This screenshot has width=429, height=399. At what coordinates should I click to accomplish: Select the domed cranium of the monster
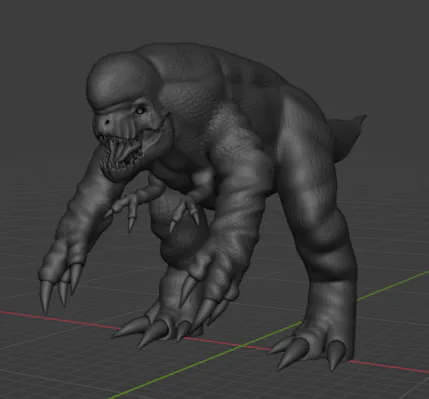[120, 80]
